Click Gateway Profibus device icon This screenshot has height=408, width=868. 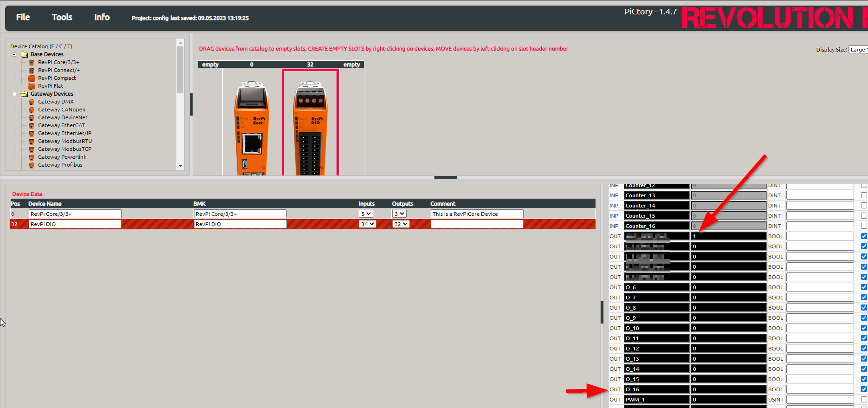click(x=32, y=165)
